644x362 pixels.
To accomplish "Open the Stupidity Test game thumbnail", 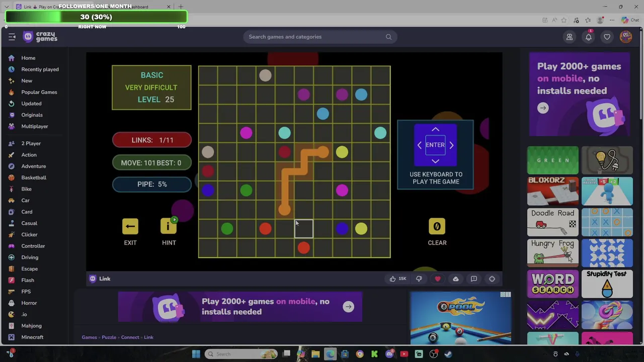I will [607, 284].
